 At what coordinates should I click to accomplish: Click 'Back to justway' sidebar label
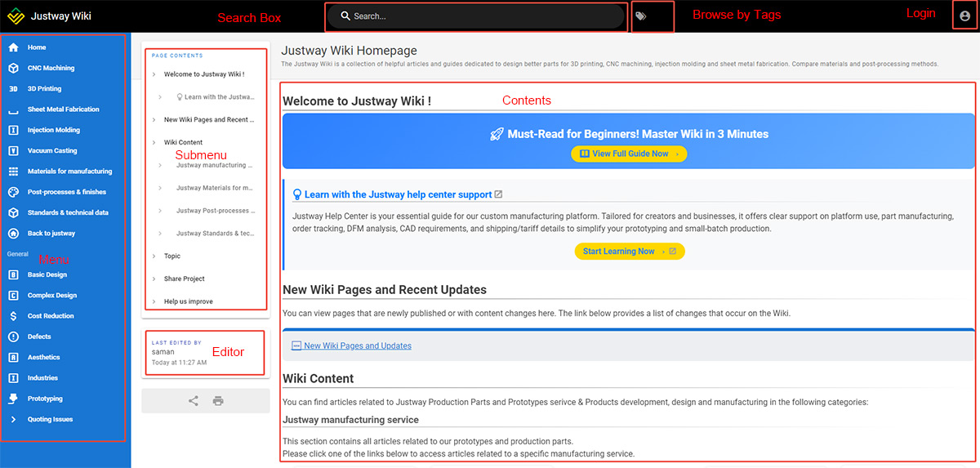click(51, 234)
